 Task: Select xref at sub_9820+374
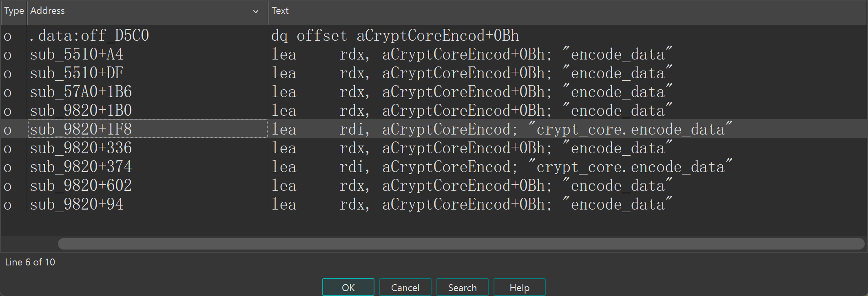[x=81, y=167]
